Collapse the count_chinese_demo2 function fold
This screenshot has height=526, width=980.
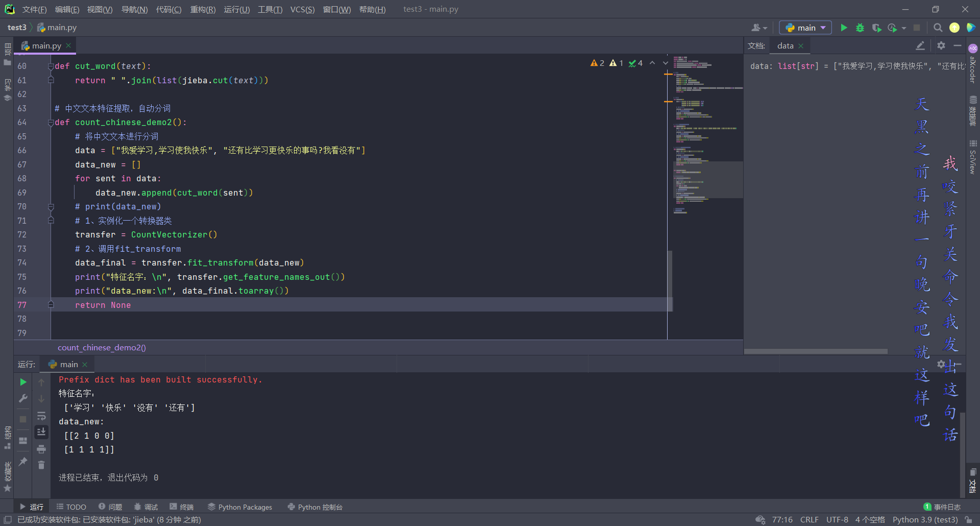click(51, 123)
